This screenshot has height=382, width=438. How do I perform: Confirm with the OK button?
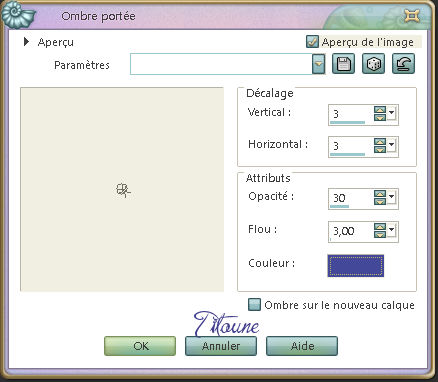tap(140, 346)
